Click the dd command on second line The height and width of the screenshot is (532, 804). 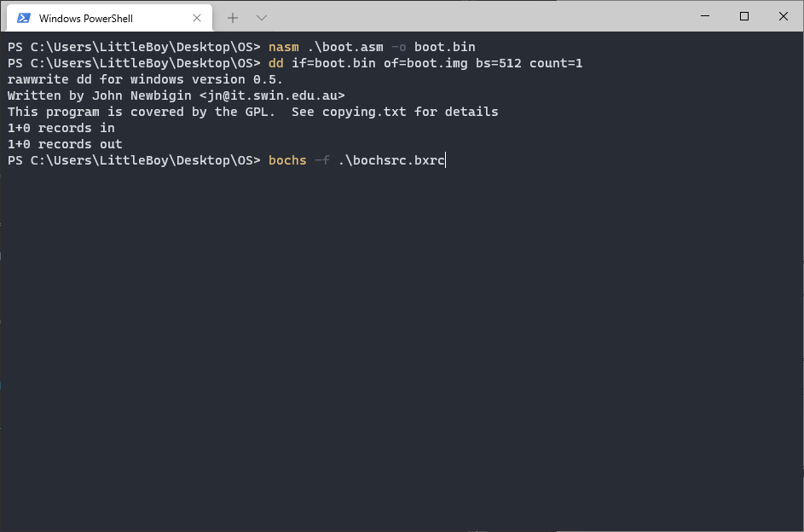(276, 64)
